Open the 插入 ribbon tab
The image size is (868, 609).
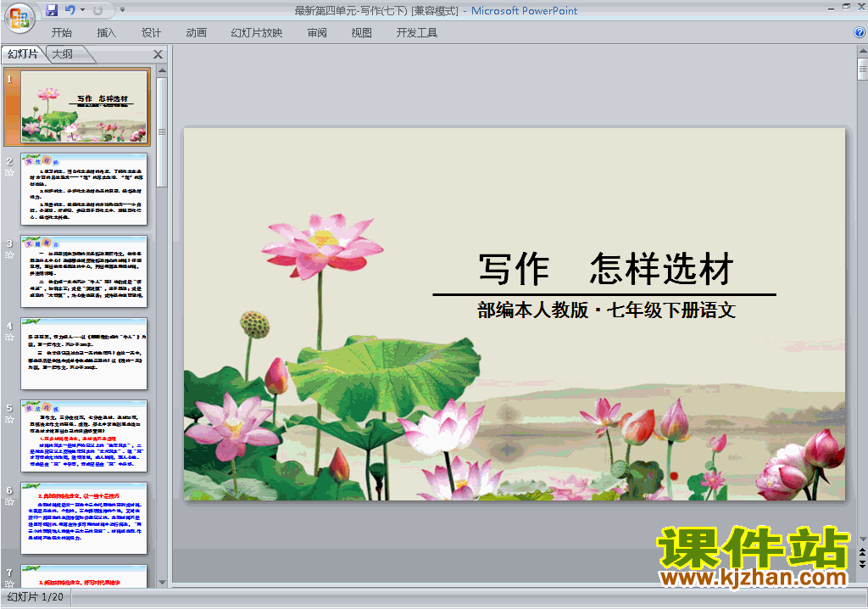(x=106, y=33)
